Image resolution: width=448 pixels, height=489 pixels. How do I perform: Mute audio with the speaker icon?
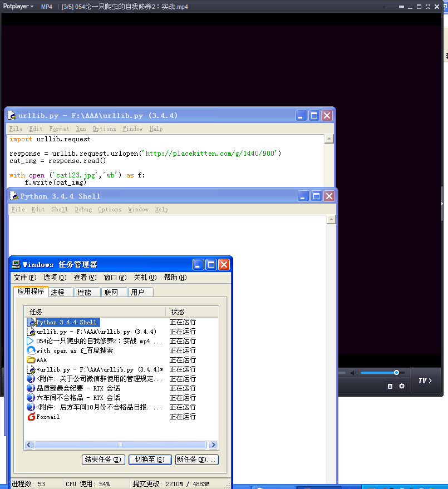[355, 372]
